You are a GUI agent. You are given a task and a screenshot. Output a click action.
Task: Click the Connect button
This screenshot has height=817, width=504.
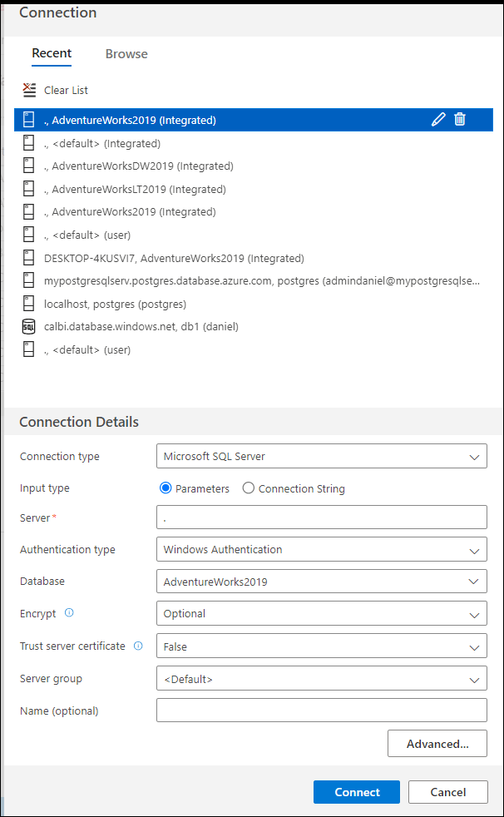point(357,792)
